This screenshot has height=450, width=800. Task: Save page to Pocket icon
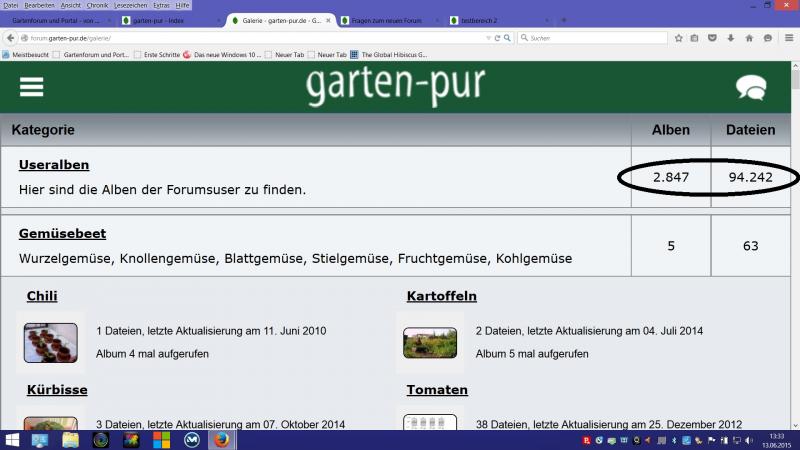click(x=712, y=38)
